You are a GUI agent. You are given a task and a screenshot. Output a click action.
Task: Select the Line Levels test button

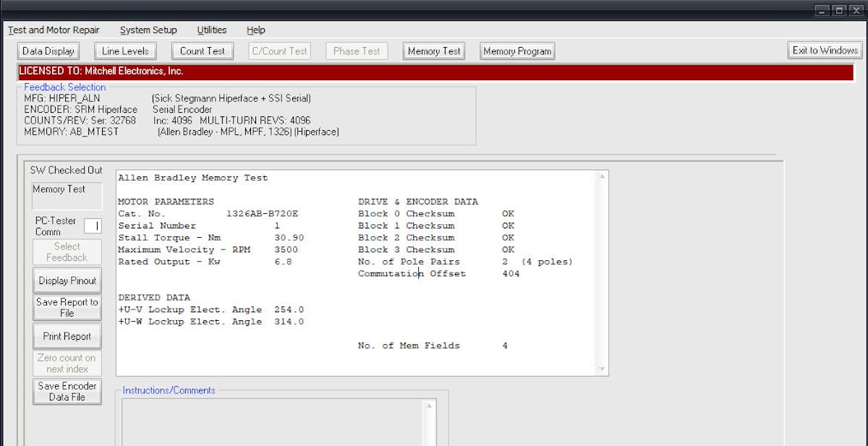(125, 51)
